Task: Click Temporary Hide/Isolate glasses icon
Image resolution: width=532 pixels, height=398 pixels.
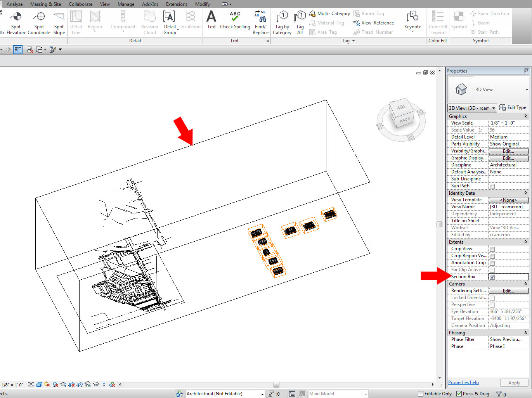Action: tap(96, 384)
